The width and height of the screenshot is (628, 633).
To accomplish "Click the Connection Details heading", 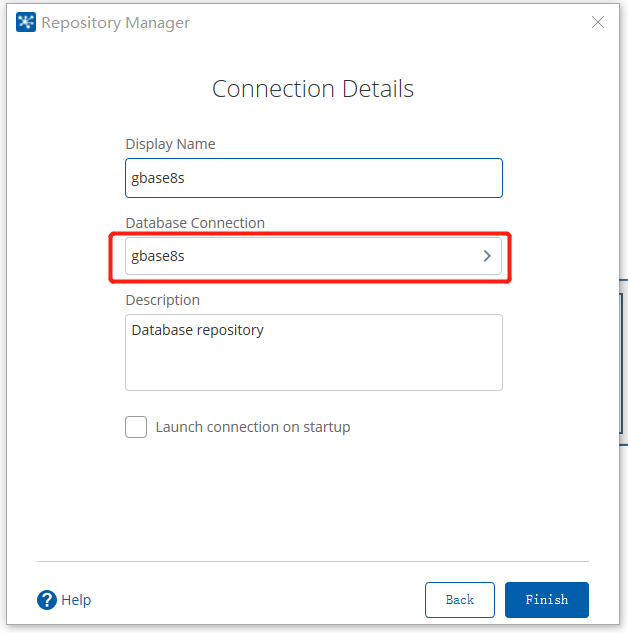I will [x=313, y=88].
